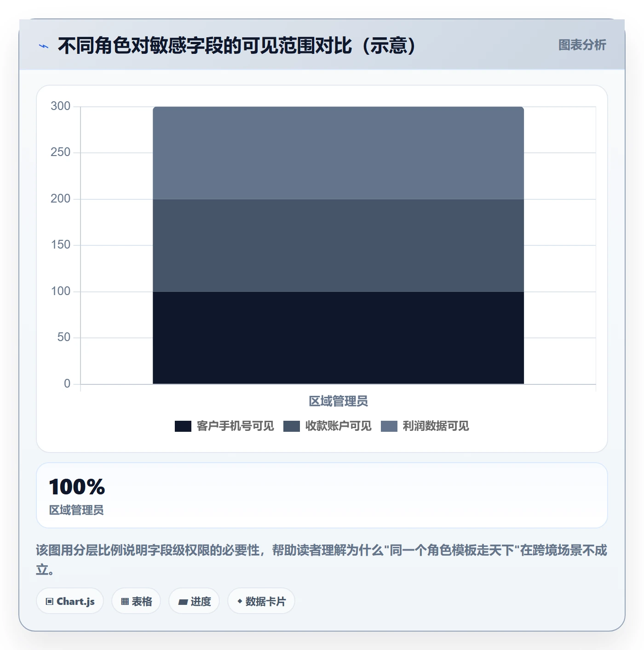
Task: Click the darkest bottom bar segment
Action: pos(338,338)
